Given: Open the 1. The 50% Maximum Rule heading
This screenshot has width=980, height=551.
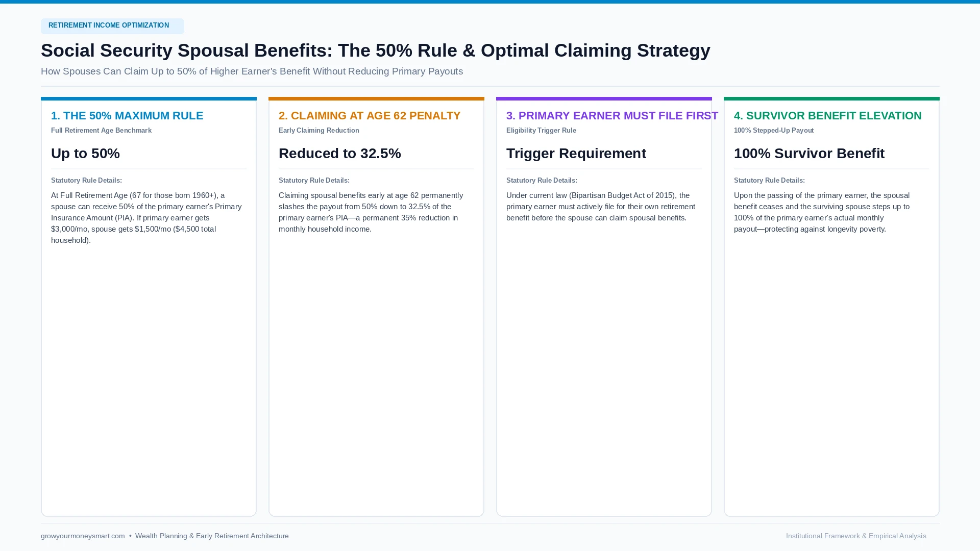Looking at the screenshot, I should pos(127,116).
